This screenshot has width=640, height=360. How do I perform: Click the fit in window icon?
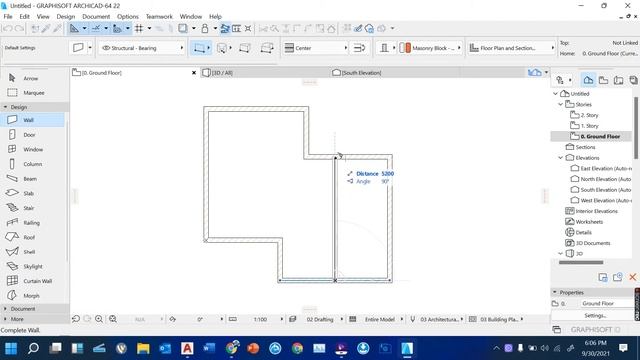click(113, 319)
